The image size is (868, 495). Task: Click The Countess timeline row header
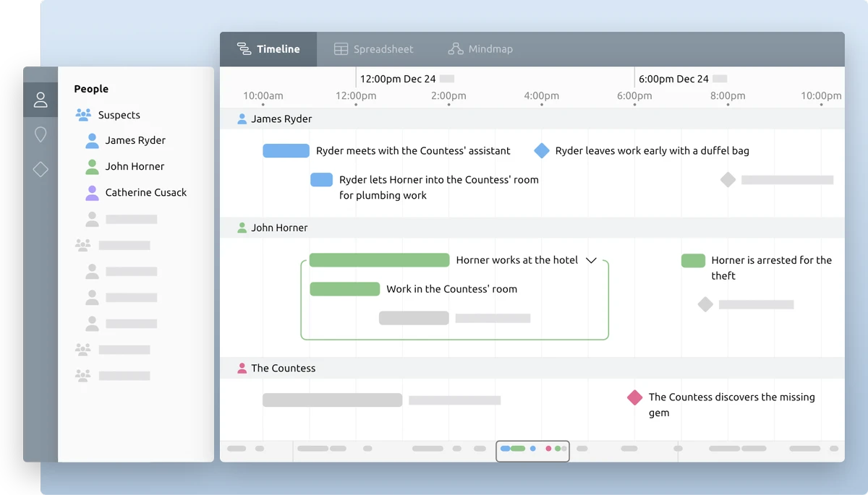tap(532, 368)
